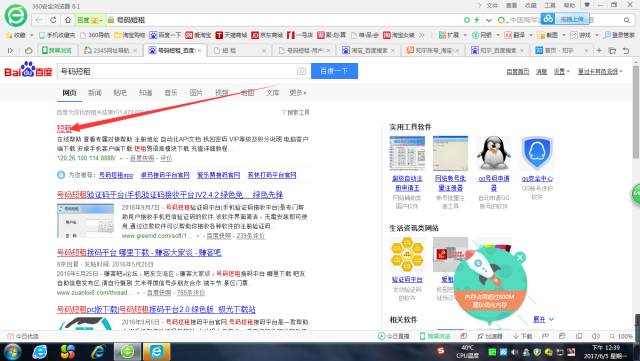640x361 pixels.
Task: Click the 360 shield tray icon
Action: (x=537, y=352)
